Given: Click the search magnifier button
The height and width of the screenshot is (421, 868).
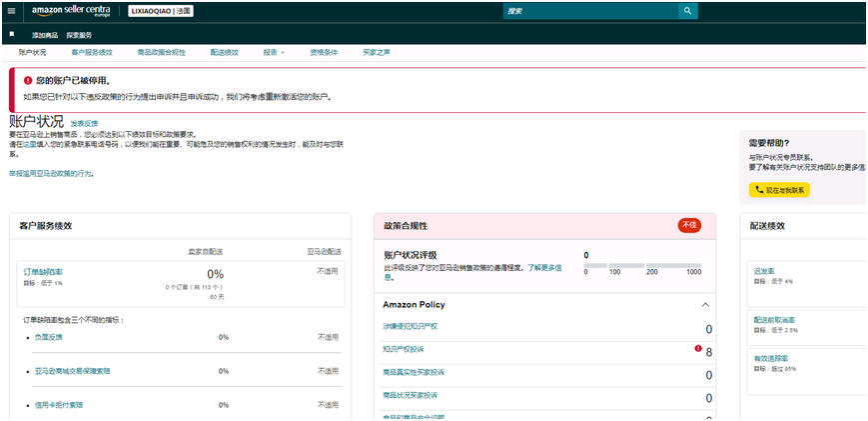Looking at the screenshot, I should 688,11.
